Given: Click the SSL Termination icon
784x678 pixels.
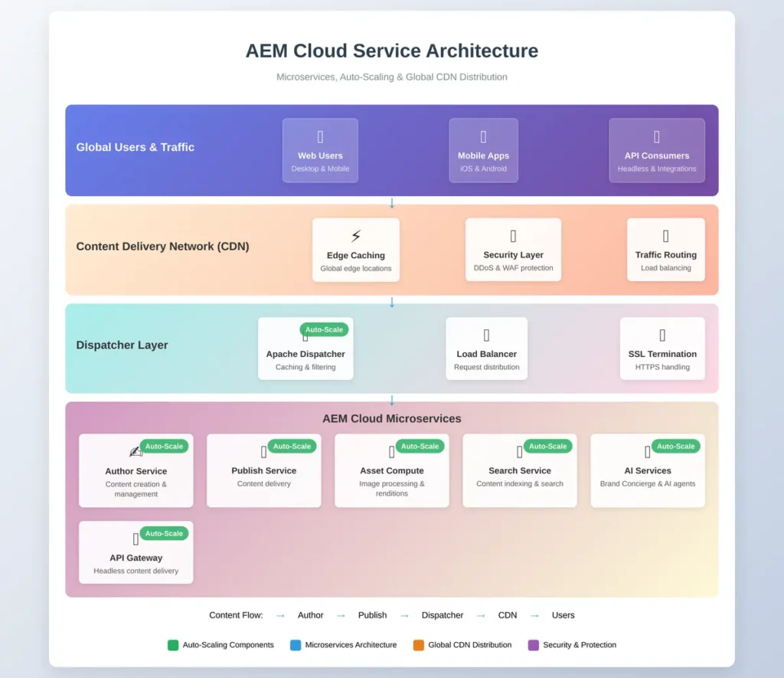Looking at the screenshot, I should coord(662,335).
